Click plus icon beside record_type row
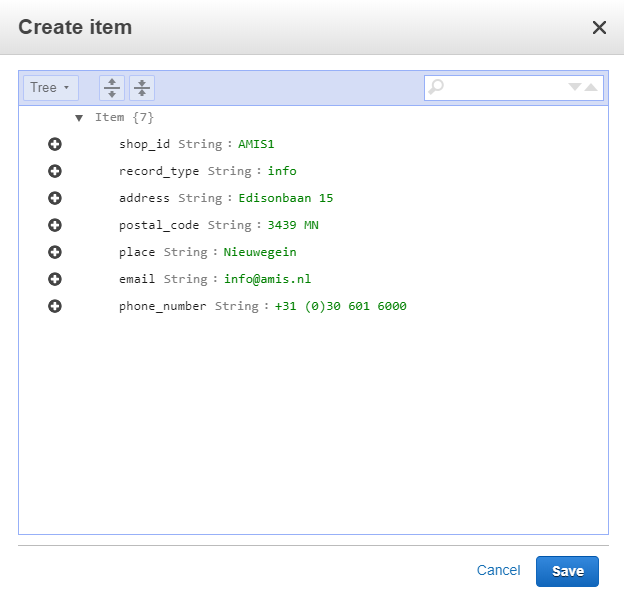Image resolution: width=624 pixels, height=596 pixels. (x=55, y=171)
